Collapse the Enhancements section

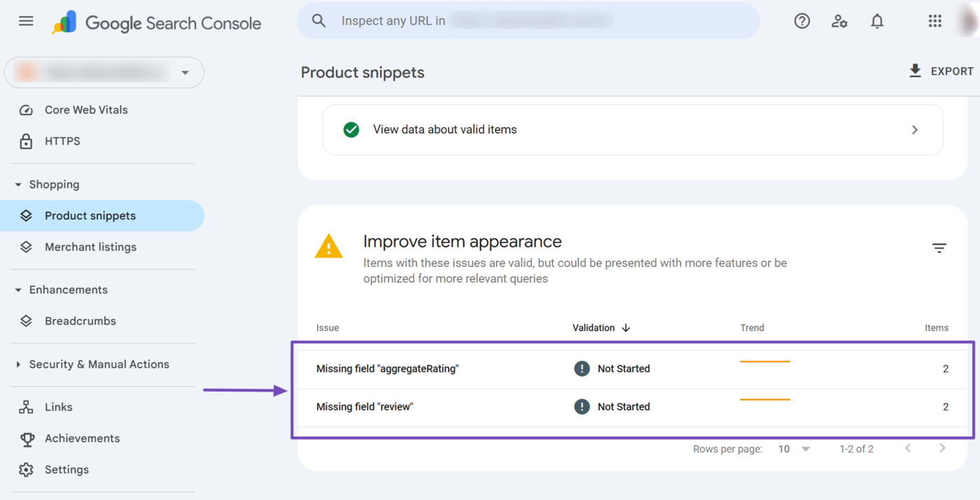(x=18, y=290)
